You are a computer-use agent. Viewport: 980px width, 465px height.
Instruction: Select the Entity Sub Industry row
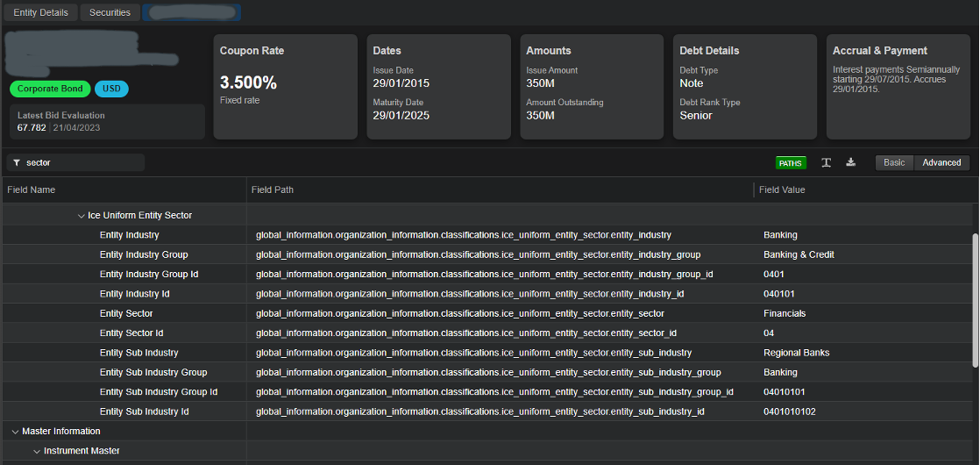[138, 353]
